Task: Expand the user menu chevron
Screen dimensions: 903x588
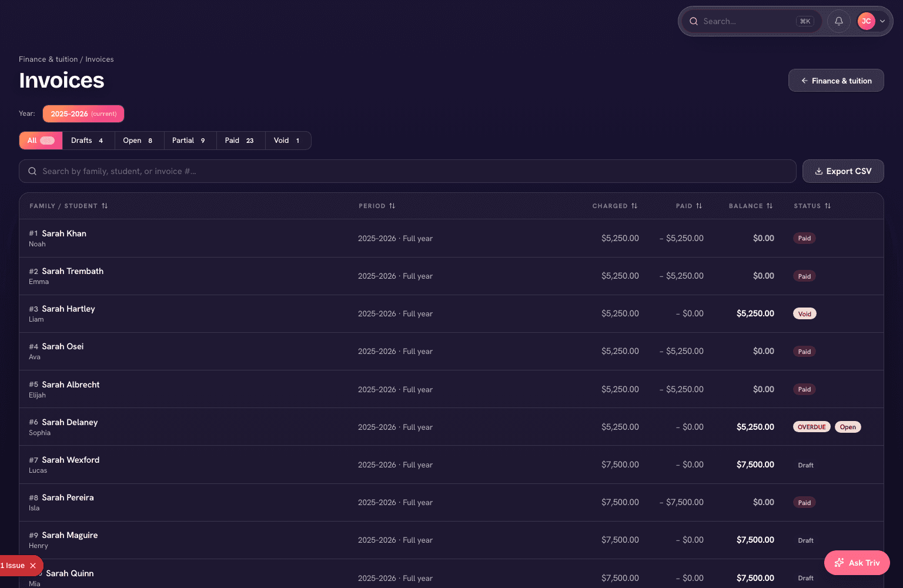Action: 882,21
